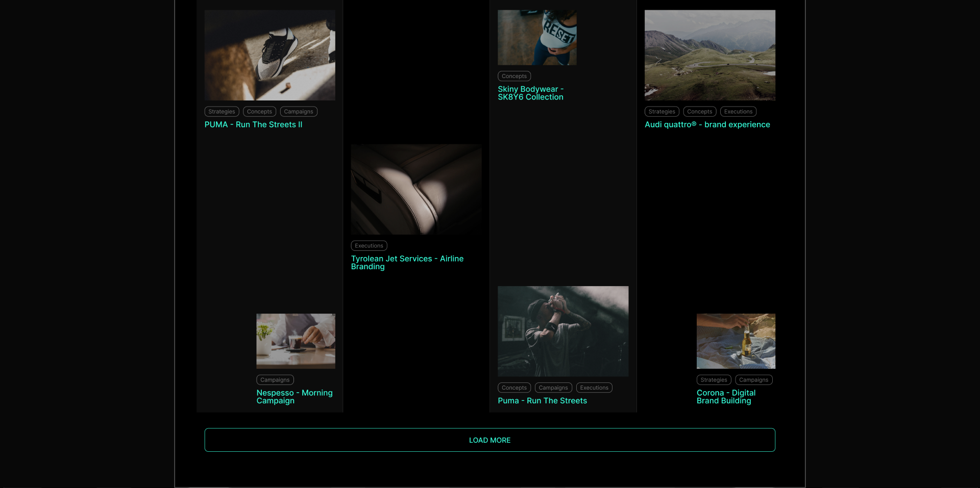Open Puma - Run The Streets link
Screen dimensions: 980x488
(542, 401)
